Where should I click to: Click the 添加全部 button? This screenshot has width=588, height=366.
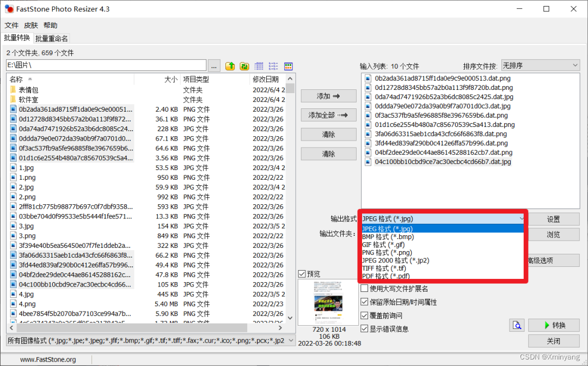(x=328, y=115)
